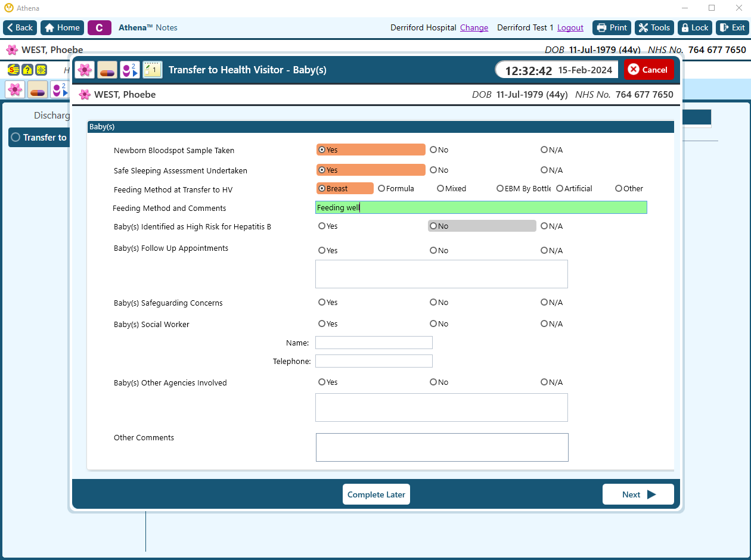Click Complete Later button
The image size is (751, 560).
click(376, 494)
